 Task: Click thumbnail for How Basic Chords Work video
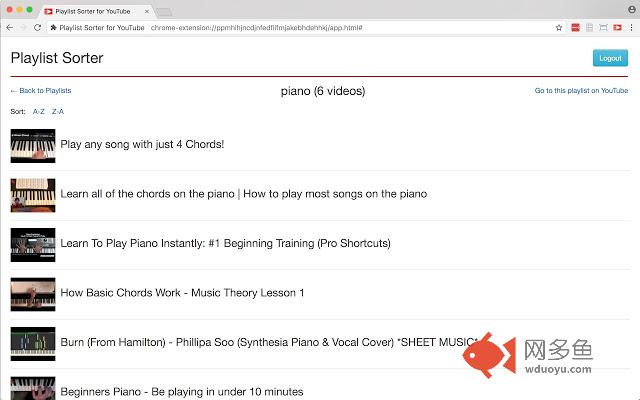click(33, 294)
